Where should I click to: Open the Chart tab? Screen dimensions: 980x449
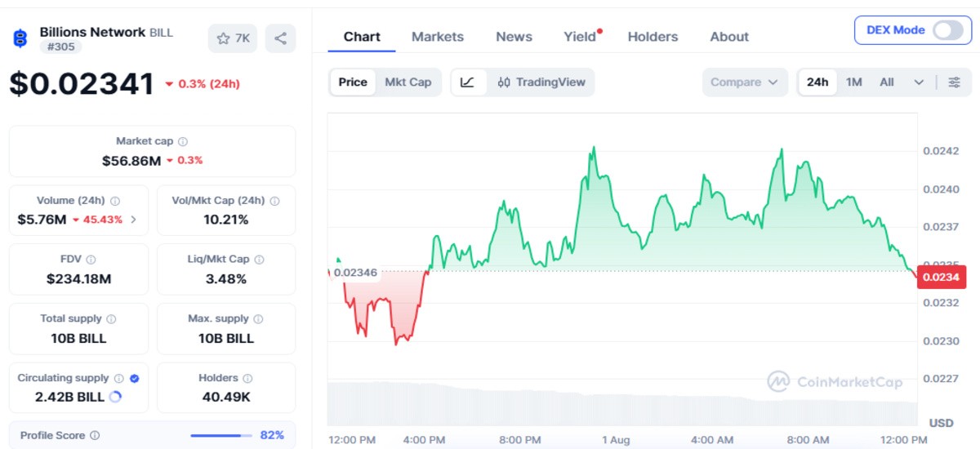coord(362,37)
